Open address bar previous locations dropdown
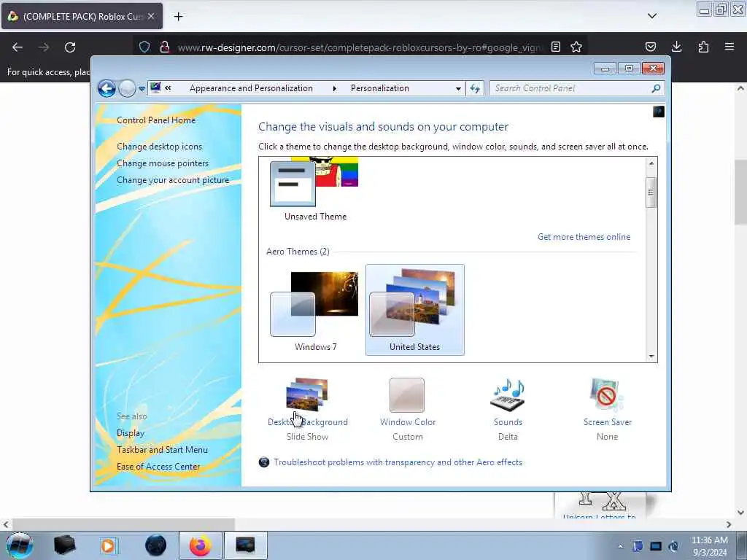 tap(458, 88)
